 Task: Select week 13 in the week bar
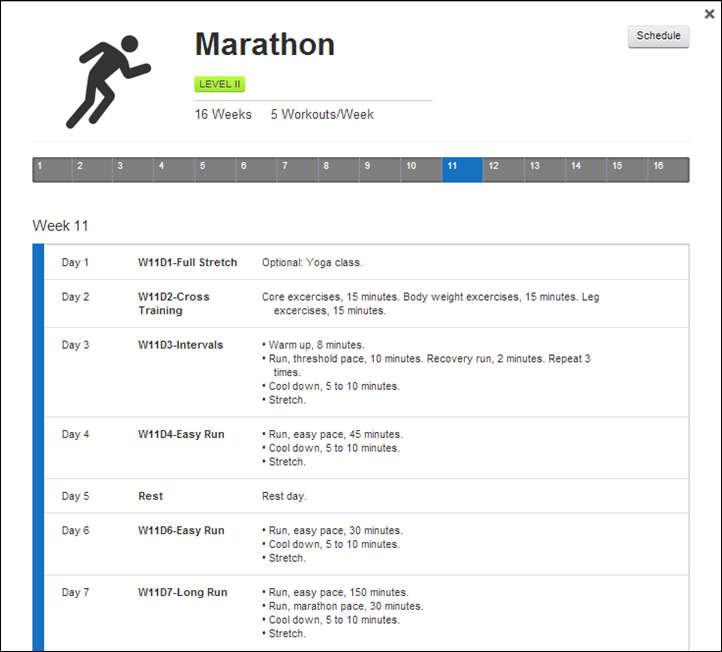pos(545,170)
